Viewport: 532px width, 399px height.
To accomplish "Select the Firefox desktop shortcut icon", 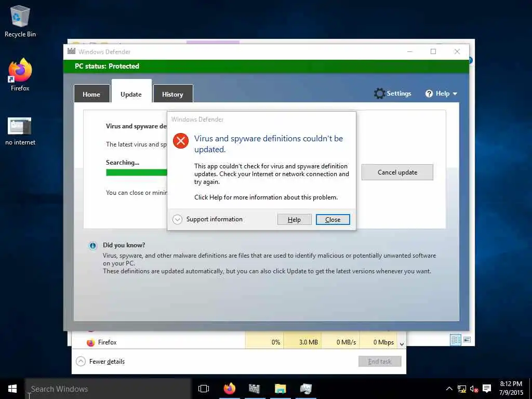I will coord(20,70).
